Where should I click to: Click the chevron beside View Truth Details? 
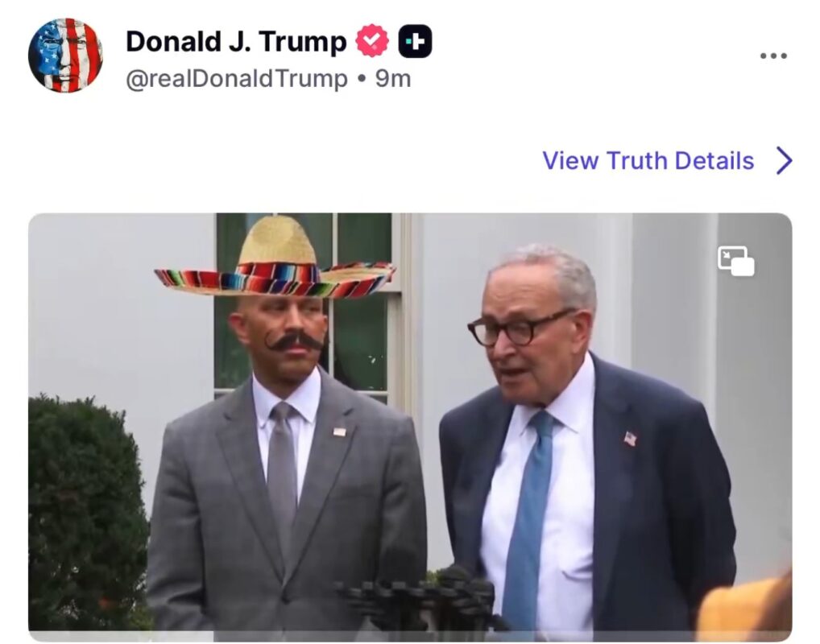(784, 161)
